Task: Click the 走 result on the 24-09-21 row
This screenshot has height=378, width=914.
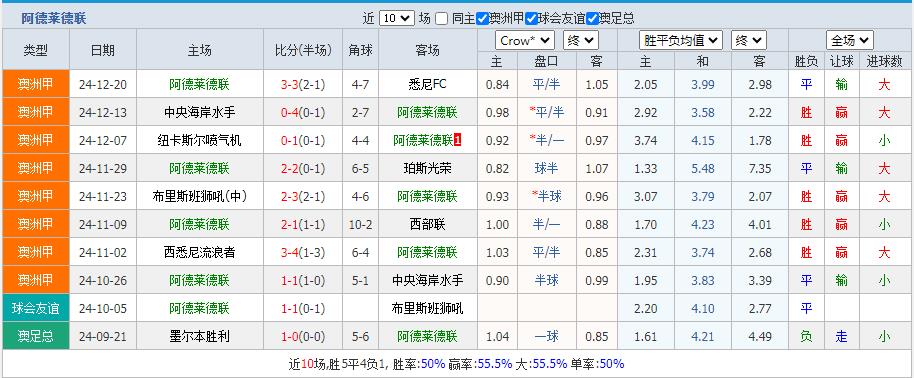Action: (841, 336)
